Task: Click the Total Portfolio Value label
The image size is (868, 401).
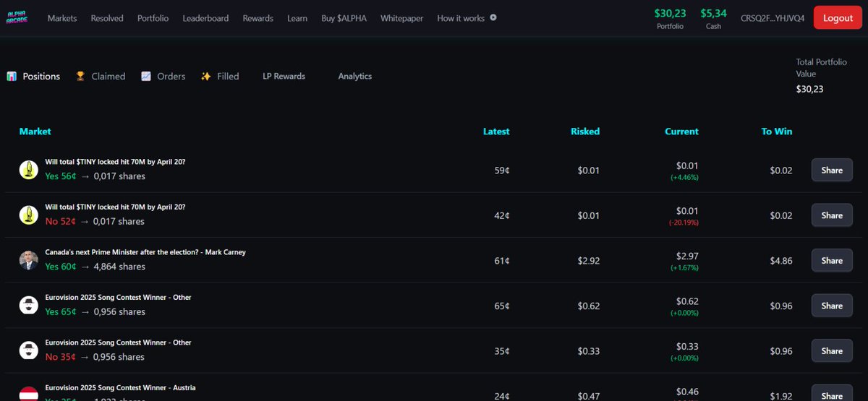Action: [x=821, y=68]
